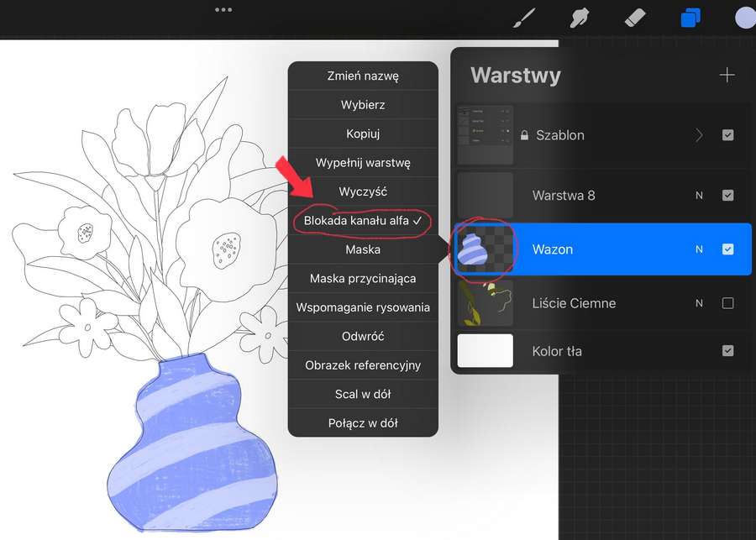Tap the Szablon group thumbnail
Image resolution: width=756 pixels, height=540 pixels.
485,135
